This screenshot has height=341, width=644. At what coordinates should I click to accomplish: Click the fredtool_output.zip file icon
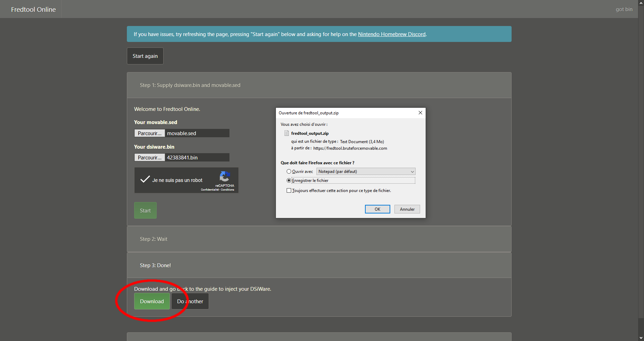287,133
